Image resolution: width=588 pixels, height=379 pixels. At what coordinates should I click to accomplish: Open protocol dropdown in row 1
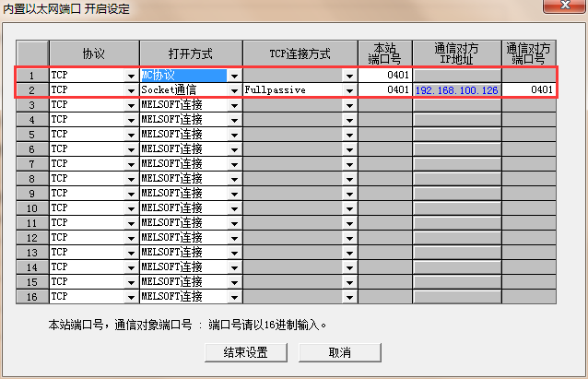[x=131, y=76]
